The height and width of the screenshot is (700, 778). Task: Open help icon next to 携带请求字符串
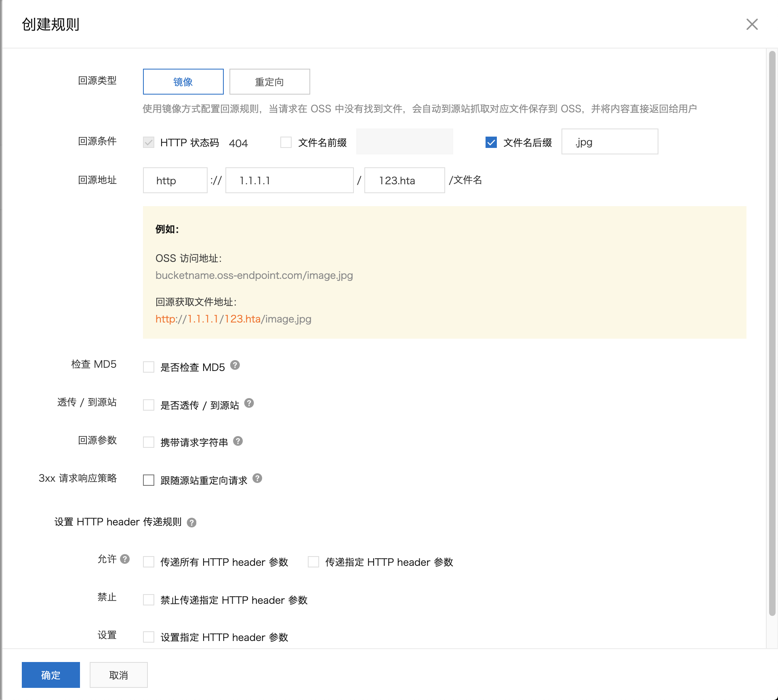pyautogui.click(x=238, y=441)
